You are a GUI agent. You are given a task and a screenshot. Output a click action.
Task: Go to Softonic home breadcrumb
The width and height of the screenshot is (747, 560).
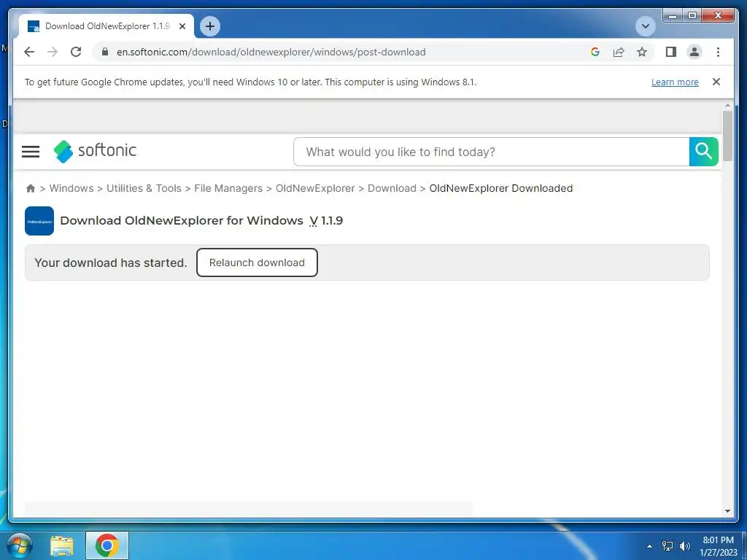(31, 188)
